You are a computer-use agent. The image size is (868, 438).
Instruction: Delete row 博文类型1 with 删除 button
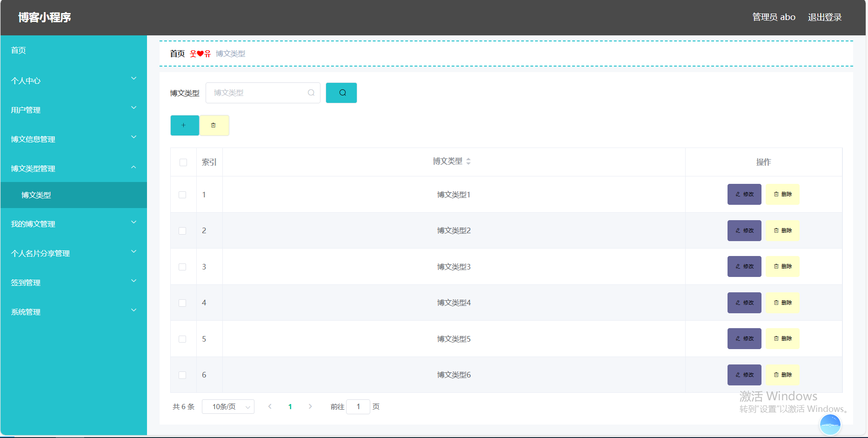[782, 194]
